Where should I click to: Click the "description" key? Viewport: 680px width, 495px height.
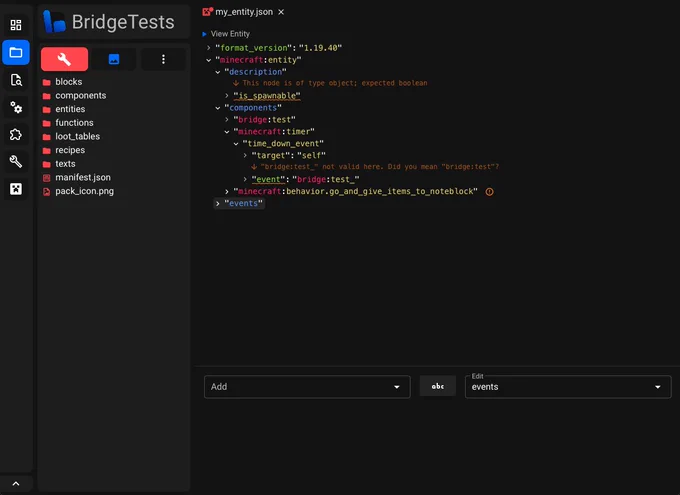click(255, 72)
